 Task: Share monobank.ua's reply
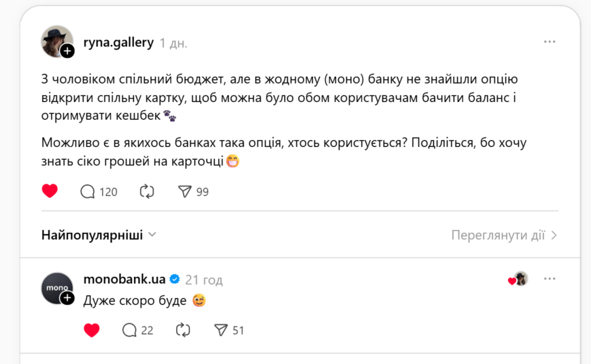pyautogui.click(x=222, y=329)
